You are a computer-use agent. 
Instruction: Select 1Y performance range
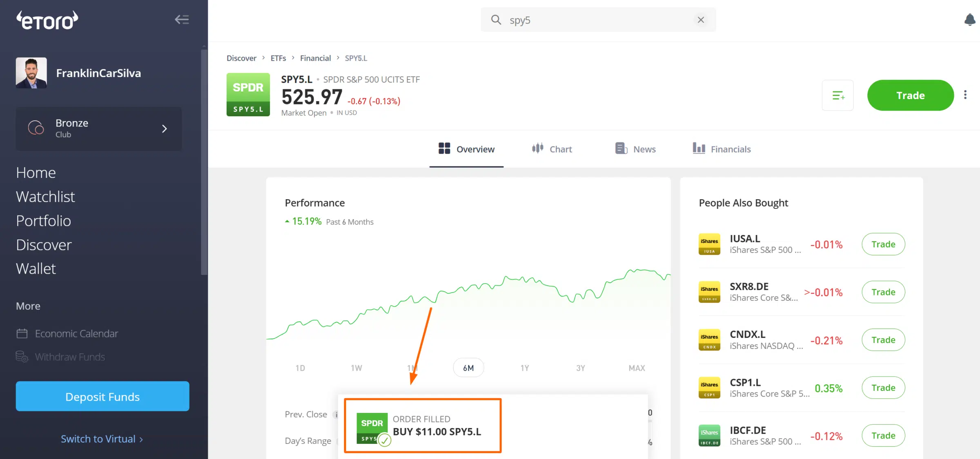(525, 368)
